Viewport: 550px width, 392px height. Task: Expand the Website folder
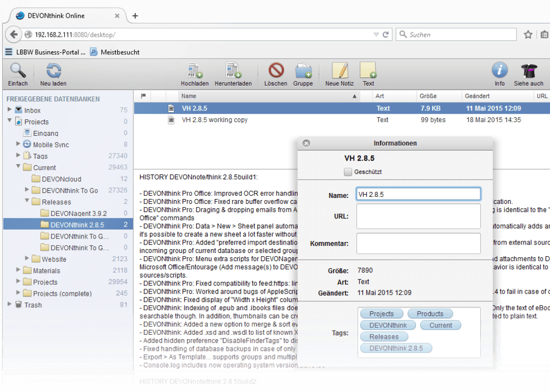coord(27,258)
